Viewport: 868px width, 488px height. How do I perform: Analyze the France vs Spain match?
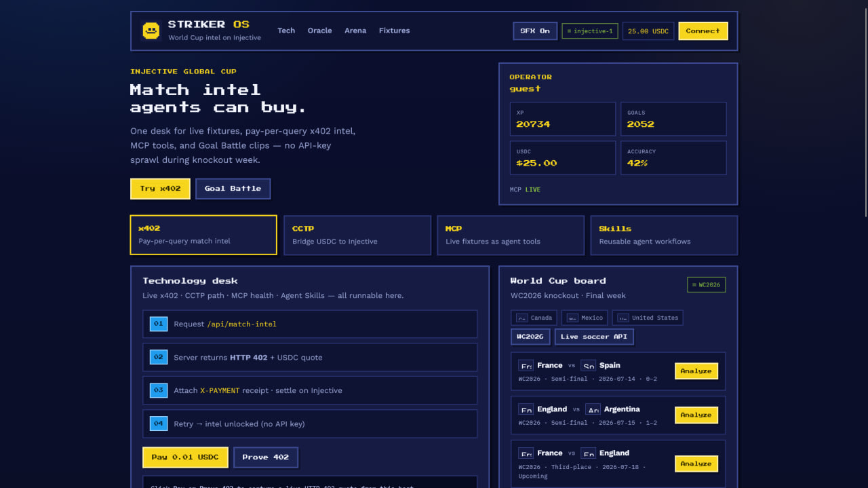[696, 371]
